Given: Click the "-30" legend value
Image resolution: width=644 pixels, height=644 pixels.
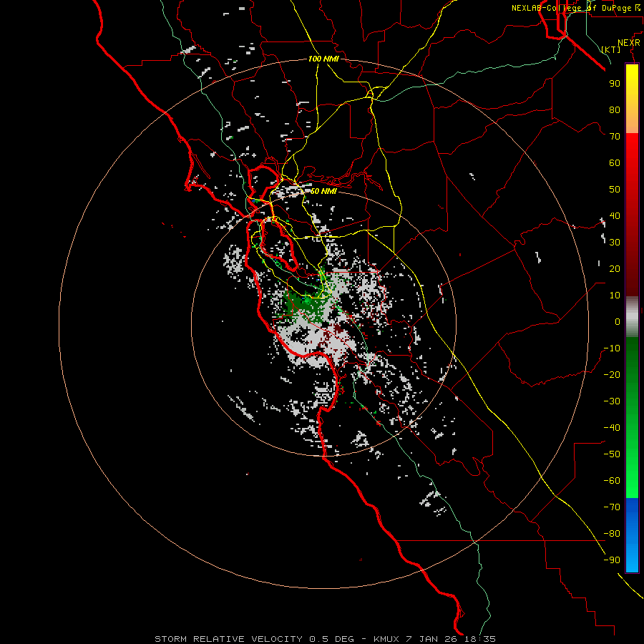Looking at the screenshot, I should tap(612, 401).
